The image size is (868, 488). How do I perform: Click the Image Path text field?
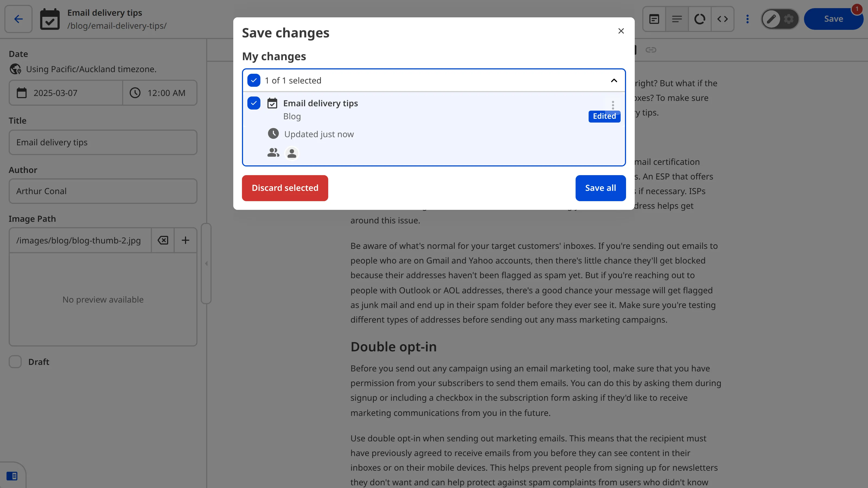(x=80, y=240)
